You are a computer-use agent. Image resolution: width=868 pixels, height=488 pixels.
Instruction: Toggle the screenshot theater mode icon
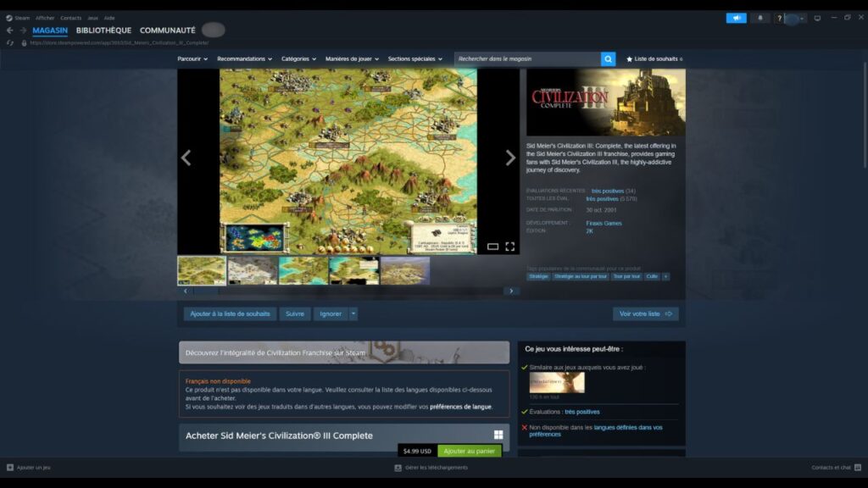pos(492,247)
